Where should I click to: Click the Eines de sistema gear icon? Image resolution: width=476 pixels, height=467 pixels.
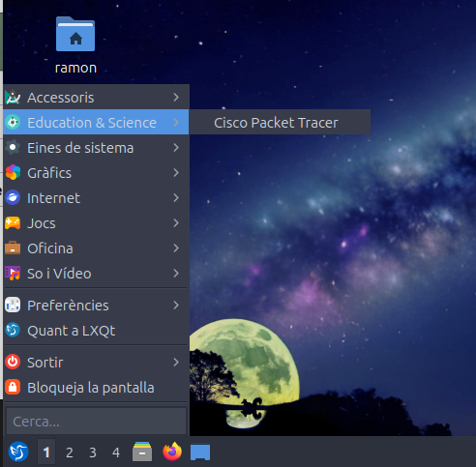point(13,148)
